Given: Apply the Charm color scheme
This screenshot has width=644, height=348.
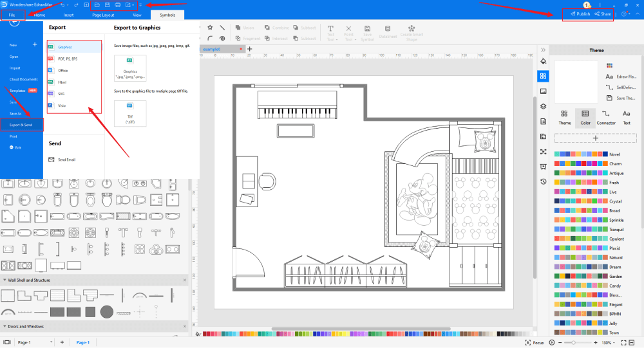Looking at the screenshot, I should point(588,164).
